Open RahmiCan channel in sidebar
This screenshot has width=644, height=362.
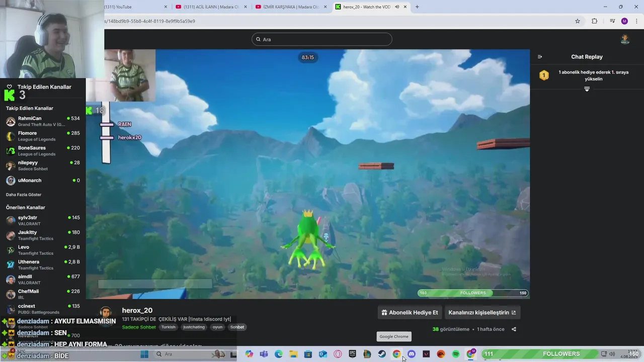coord(43,121)
